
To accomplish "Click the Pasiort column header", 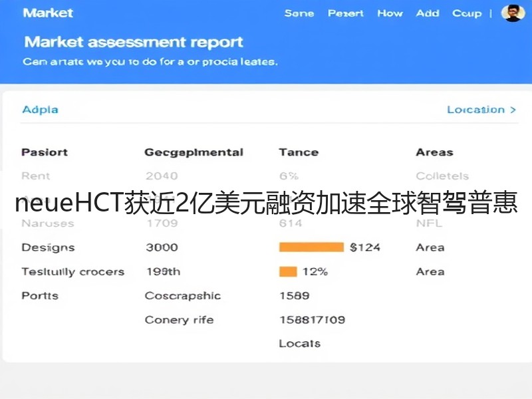I will [45, 152].
